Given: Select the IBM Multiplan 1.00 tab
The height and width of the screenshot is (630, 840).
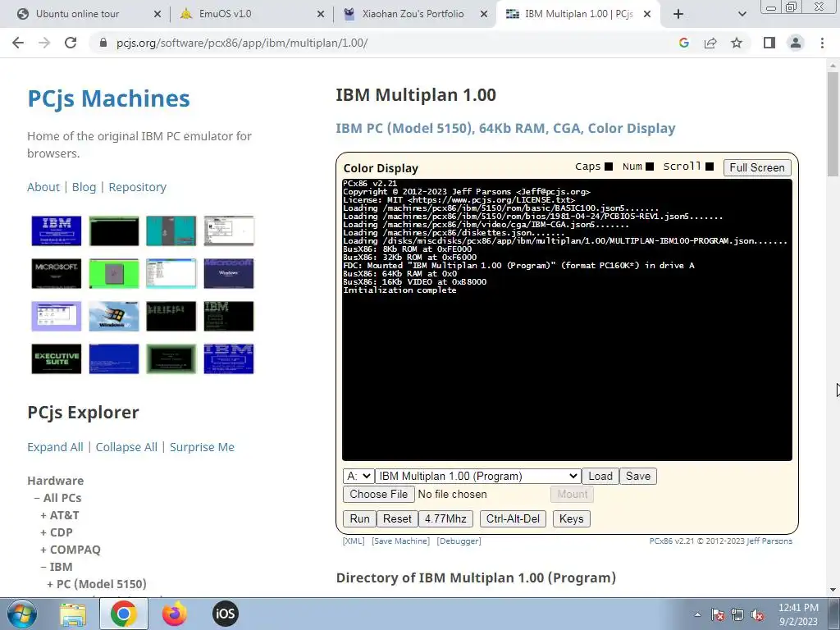Looking at the screenshot, I should pos(578,14).
